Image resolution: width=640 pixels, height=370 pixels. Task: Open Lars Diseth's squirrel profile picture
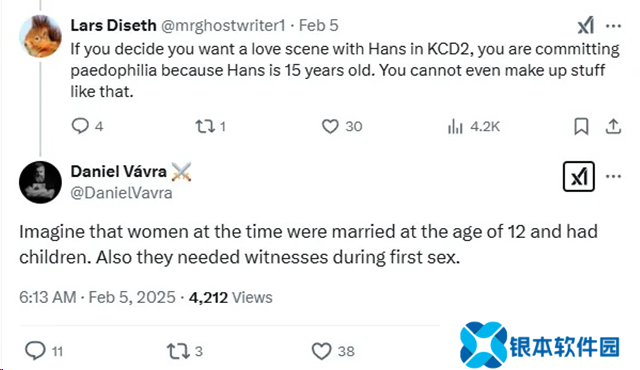pos(40,36)
